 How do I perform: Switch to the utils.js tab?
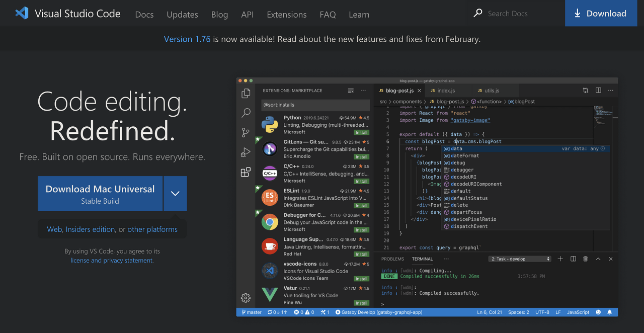(492, 91)
